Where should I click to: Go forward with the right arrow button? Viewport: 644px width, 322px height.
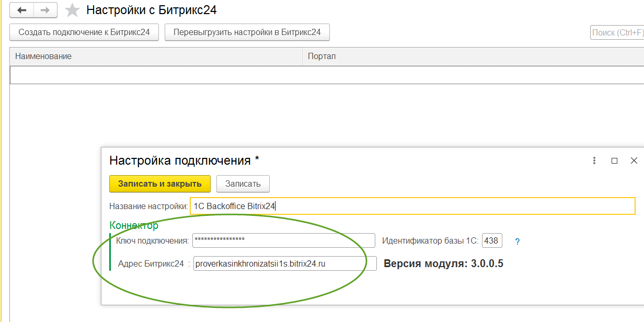(x=45, y=10)
